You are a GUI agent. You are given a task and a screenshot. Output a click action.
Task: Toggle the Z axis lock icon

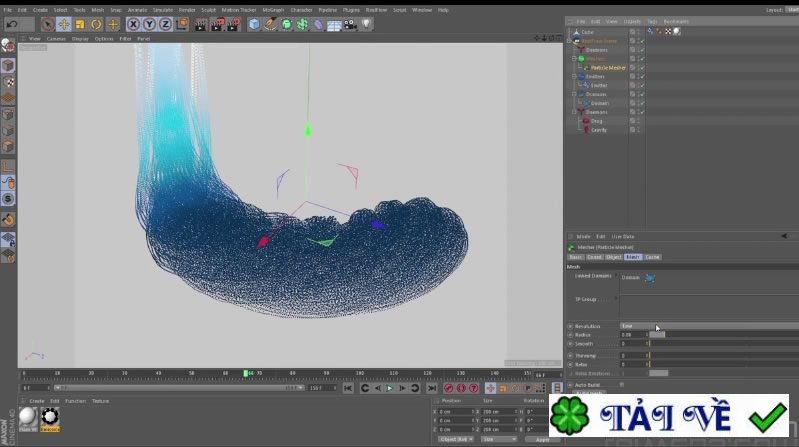pos(166,24)
